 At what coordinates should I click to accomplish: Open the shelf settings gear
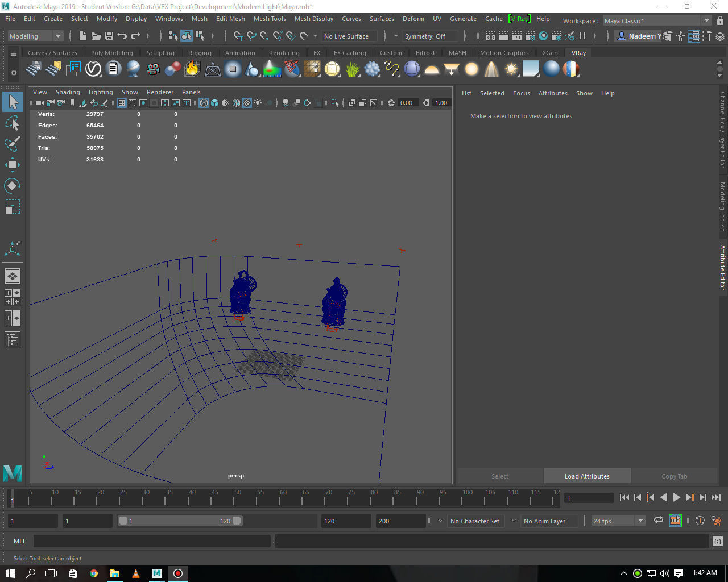14,73
